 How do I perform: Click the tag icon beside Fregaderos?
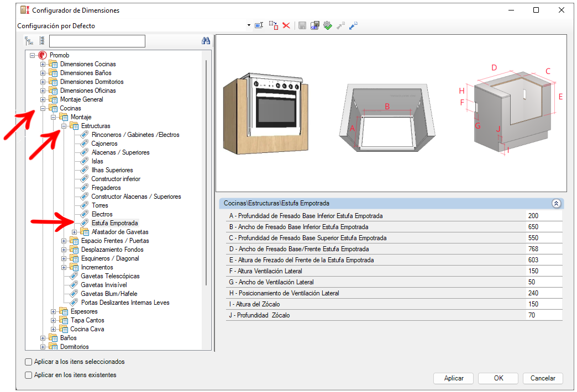pyautogui.click(x=85, y=188)
